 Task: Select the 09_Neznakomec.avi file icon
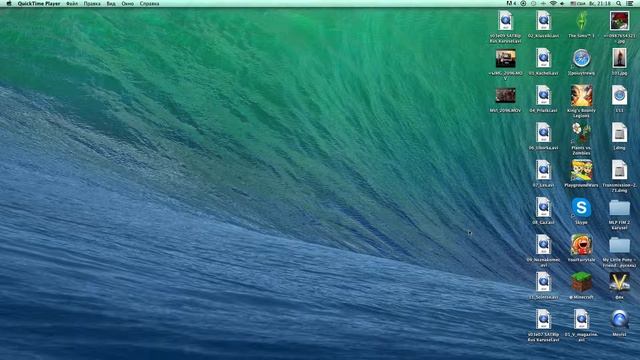coord(543,245)
